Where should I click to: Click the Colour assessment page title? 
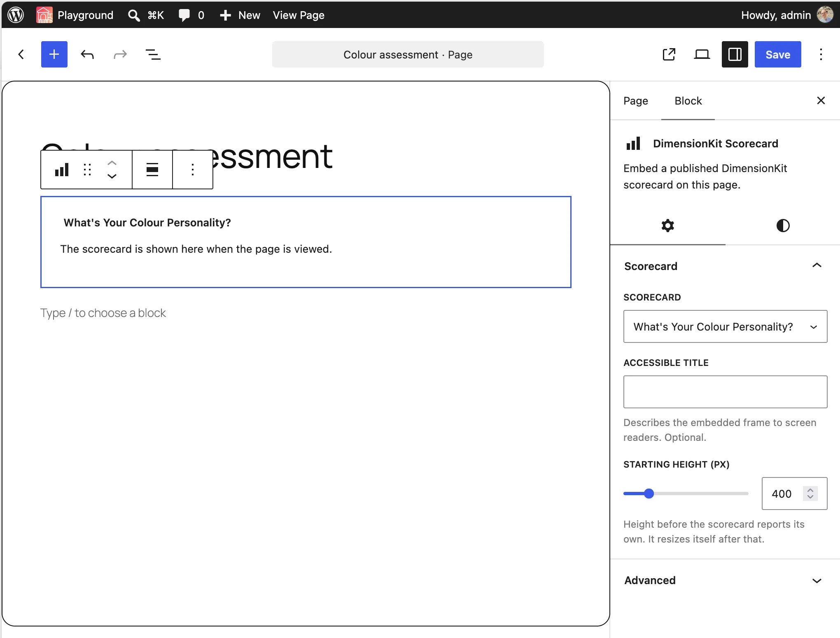click(x=272, y=156)
